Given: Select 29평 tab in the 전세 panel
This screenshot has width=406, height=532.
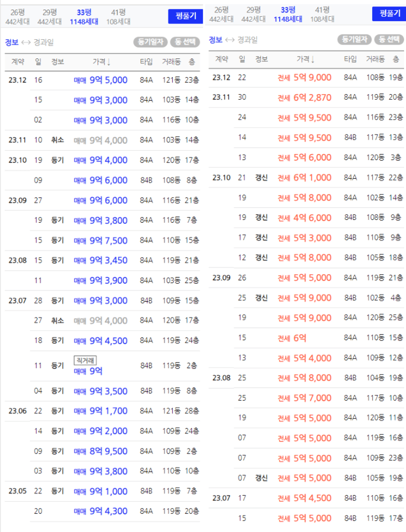Looking at the screenshot, I should (254, 14).
